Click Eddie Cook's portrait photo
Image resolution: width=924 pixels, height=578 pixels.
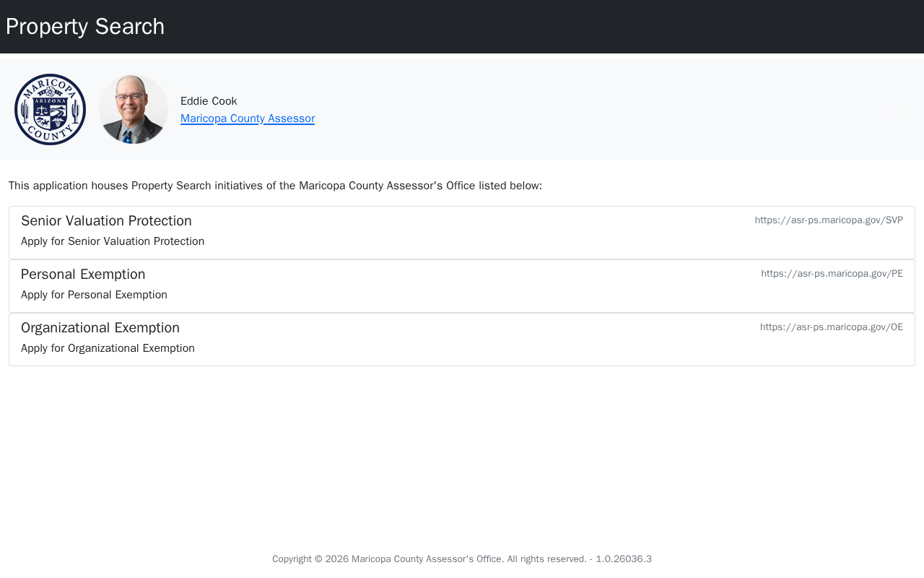tap(134, 109)
